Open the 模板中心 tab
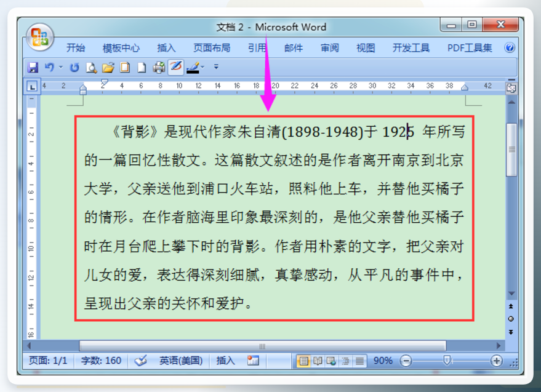 tap(121, 47)
